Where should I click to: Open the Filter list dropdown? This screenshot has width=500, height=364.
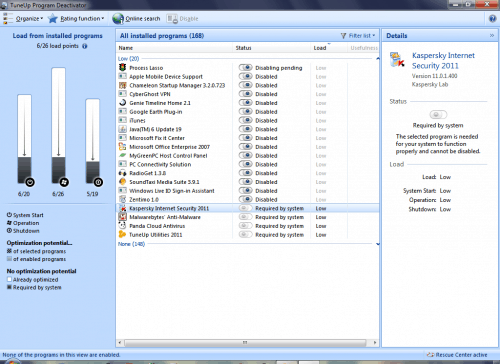point(358,36)
